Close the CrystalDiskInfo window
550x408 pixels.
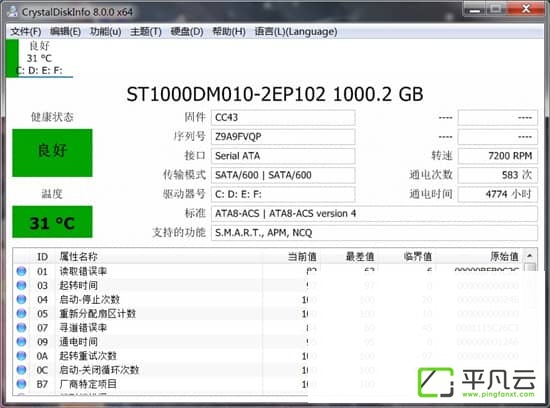[525, 9]
